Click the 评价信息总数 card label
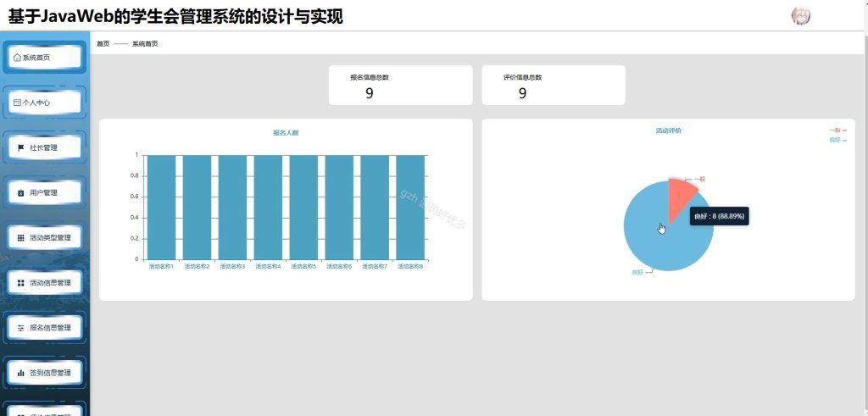The height and width of the screenshot is (416, 868). click(x=522, y=77)
